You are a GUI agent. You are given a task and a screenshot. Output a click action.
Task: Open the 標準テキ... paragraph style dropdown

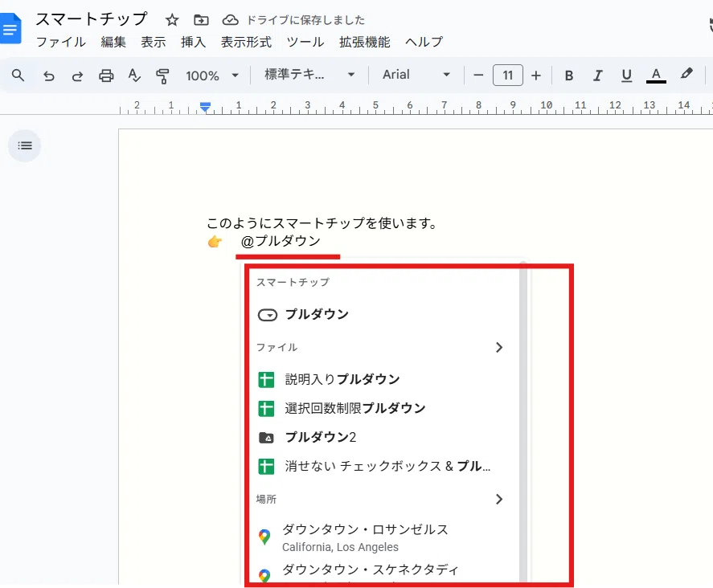tap(309, 75)
